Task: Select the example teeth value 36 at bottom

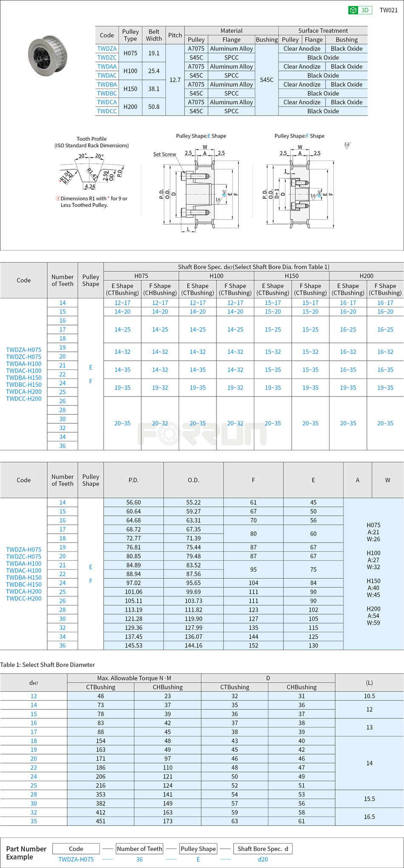Action: 139,859
